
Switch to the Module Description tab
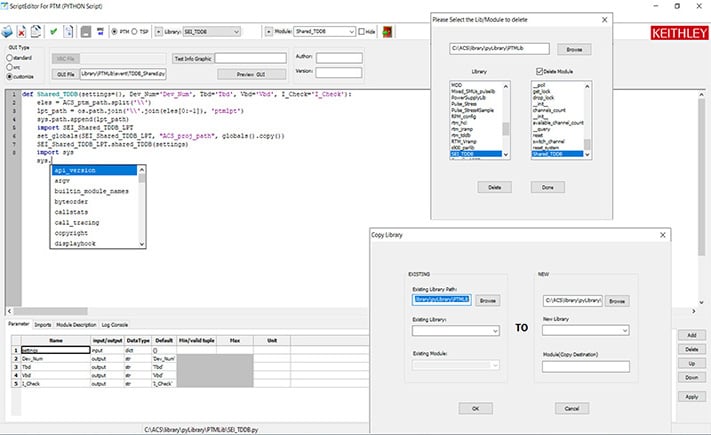pos(77,325)
